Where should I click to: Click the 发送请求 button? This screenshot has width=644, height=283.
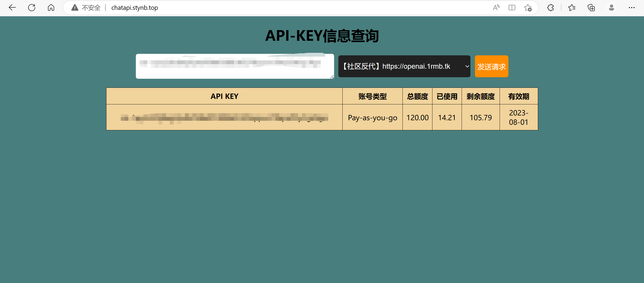pyautogui.click(x=491, y=66)
